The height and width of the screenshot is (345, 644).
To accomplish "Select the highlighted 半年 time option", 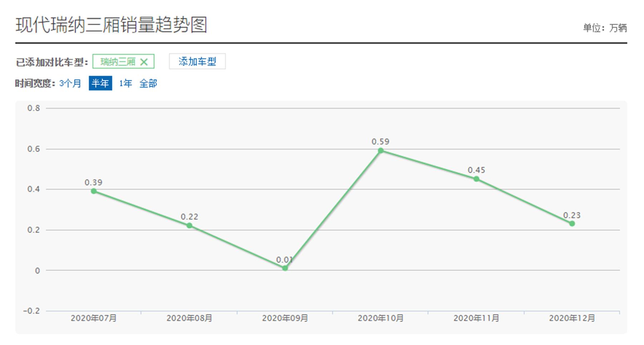I will pyautogui.click(x=101, y=83).
